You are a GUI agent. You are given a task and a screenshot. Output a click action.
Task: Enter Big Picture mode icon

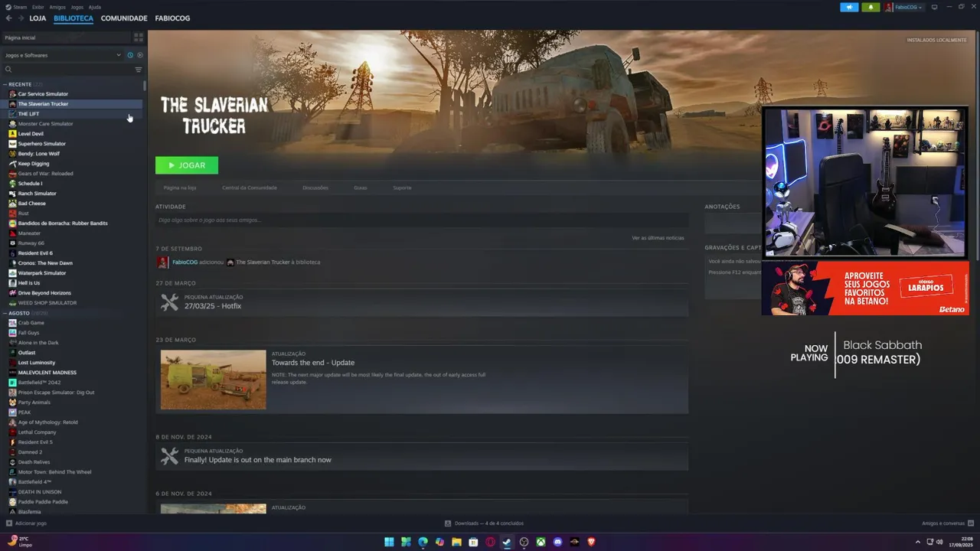pos(934,7)
